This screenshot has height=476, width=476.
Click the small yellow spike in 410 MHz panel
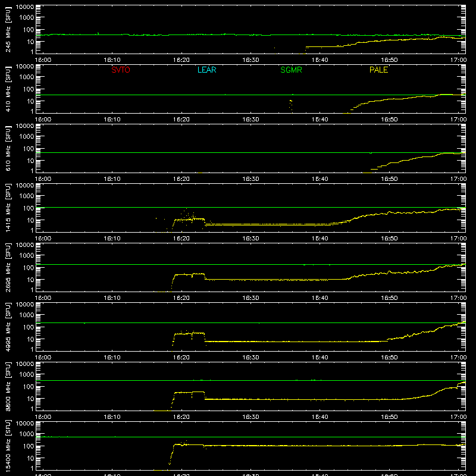coord(291,106)
